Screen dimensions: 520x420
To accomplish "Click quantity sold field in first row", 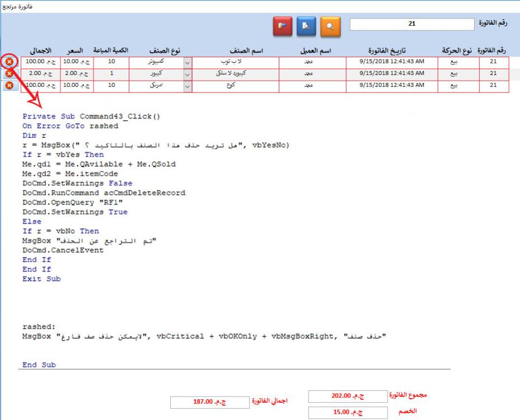I will point(111,61).
